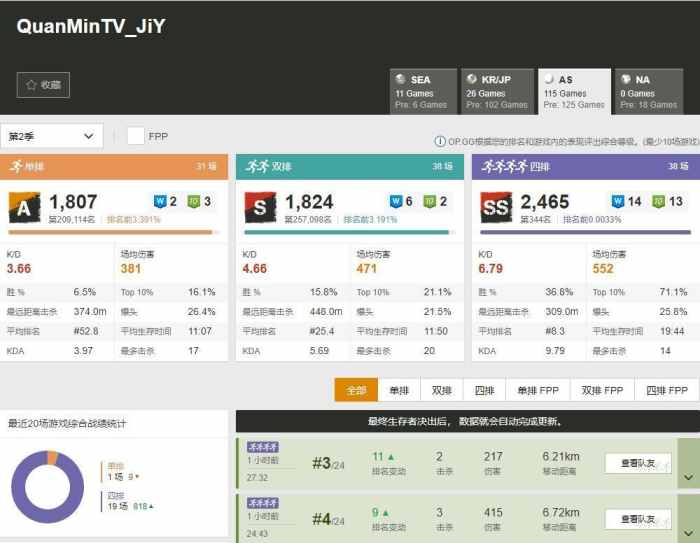Click the S grade badge in duo card
This screenshot has height=543, width=700.
[x=260, y=207]
